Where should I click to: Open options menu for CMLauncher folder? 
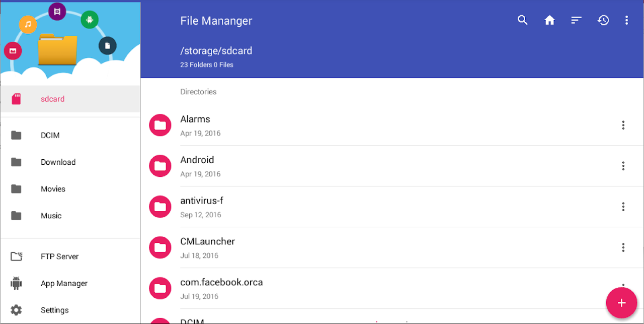pyautogui.click(x=623, y=247)
